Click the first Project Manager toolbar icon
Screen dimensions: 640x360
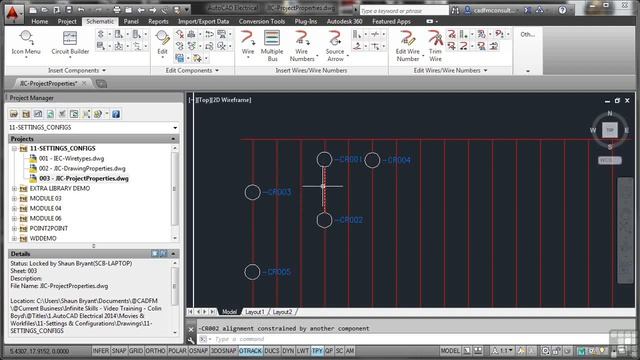[x=14, y=114]
